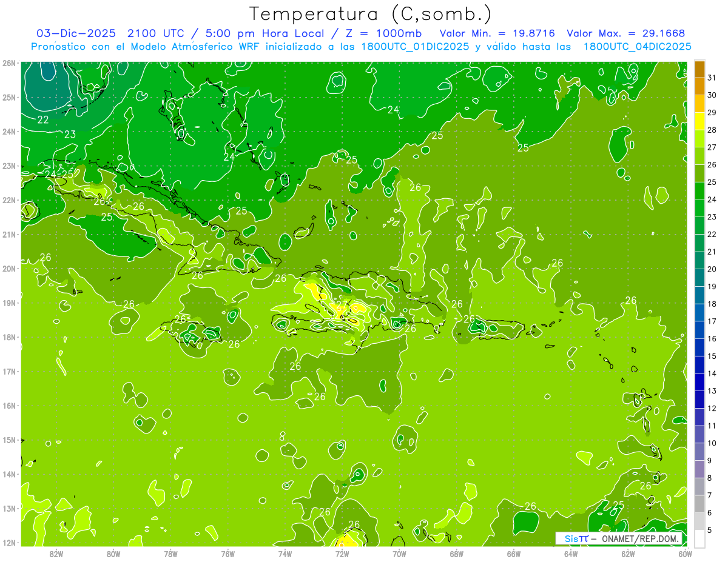This screenshot has height=562, width=728.
Task: Click the colorbar scale label "29"
Action: point(712,113)
